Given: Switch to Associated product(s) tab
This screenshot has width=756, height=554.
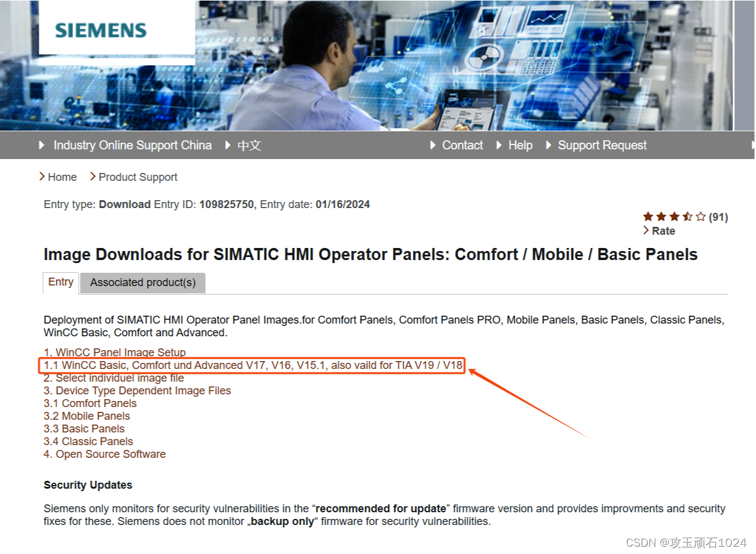Looking at the screenshot, I should click(143, 282).
